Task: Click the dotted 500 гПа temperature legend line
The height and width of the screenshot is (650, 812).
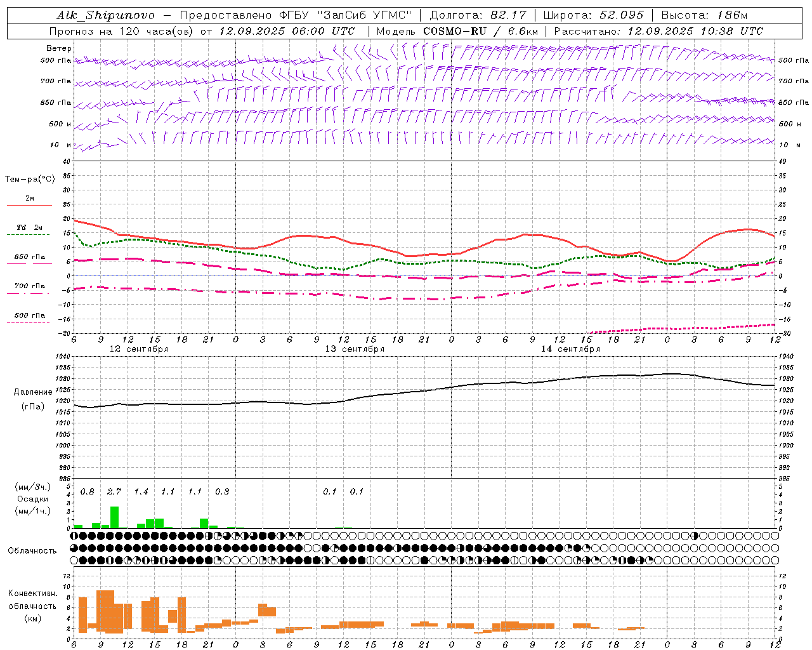Action: click(x=29, y=322)
